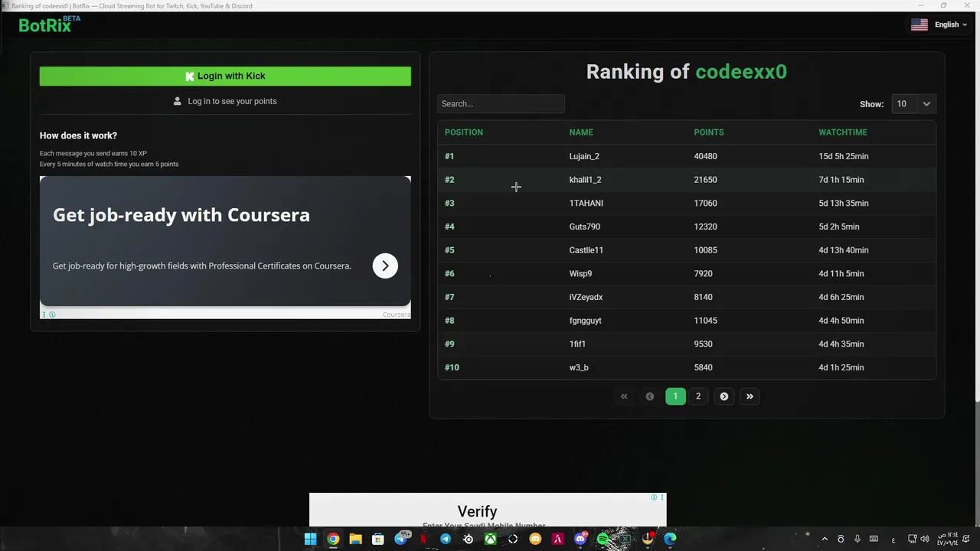Image resolution: width=980 pixels, height=551 pixels.
Task: Go to last page of ranking
Action: (750, 396)
